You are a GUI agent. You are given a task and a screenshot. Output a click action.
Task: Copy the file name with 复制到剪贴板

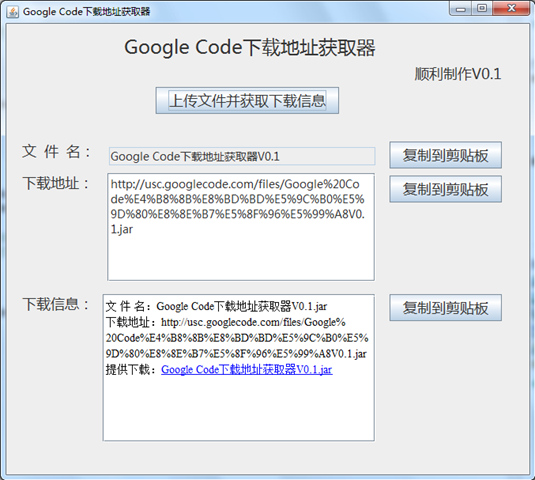tap(445, 155)
